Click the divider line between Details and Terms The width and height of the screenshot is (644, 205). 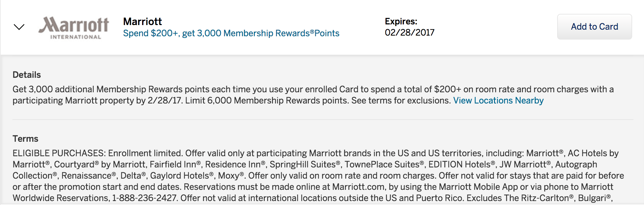pyautogui.click(x=323, y=120)
